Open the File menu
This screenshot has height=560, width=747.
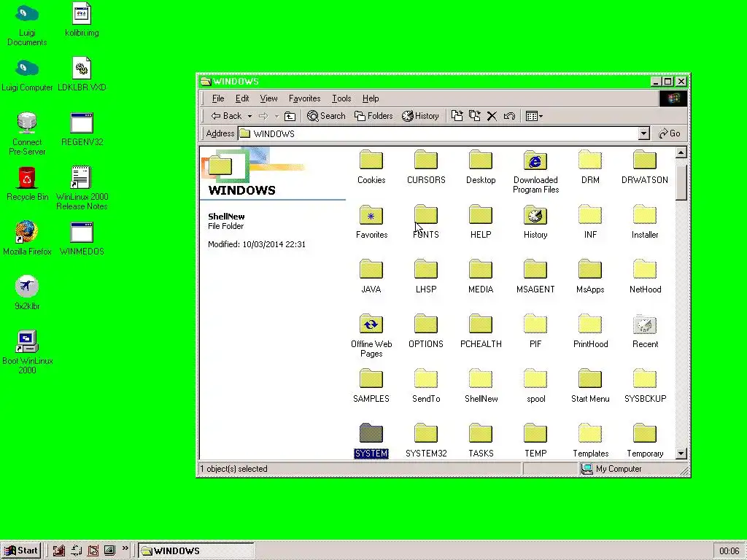218,98
